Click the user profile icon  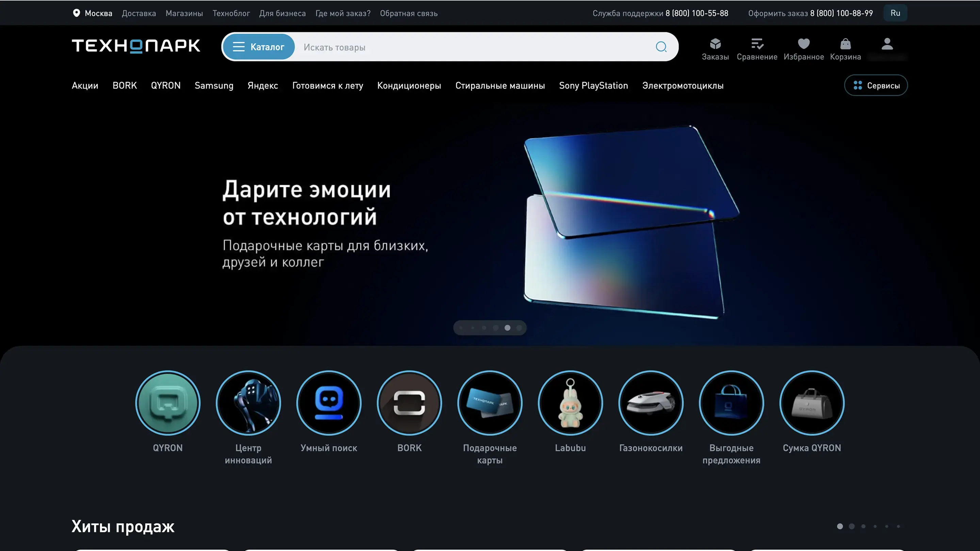tap(887, 44)
